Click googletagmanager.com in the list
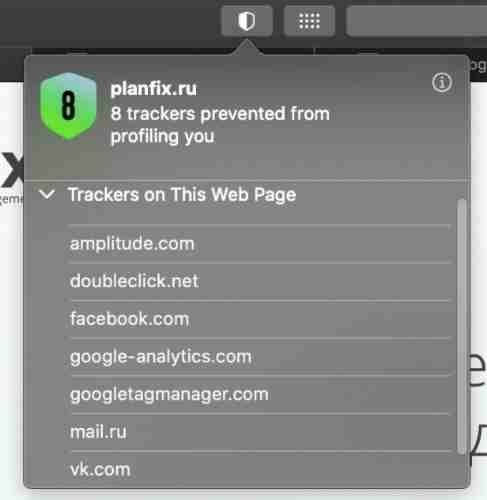This screenshot has width=487, height=500. [260, 395]
